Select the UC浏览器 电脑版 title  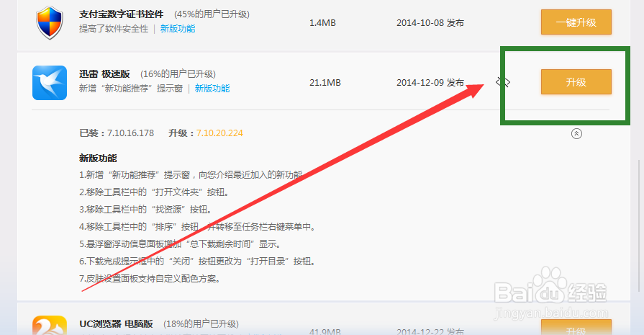click(116, 324)
